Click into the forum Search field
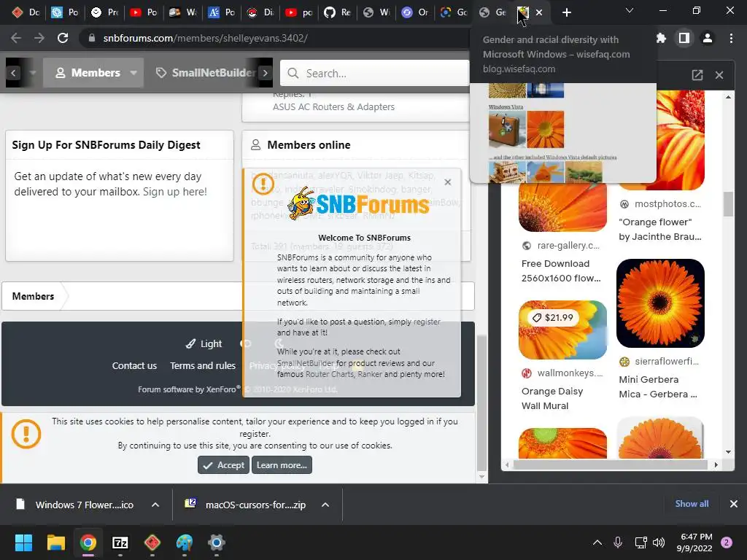 (x=375, y=74)
